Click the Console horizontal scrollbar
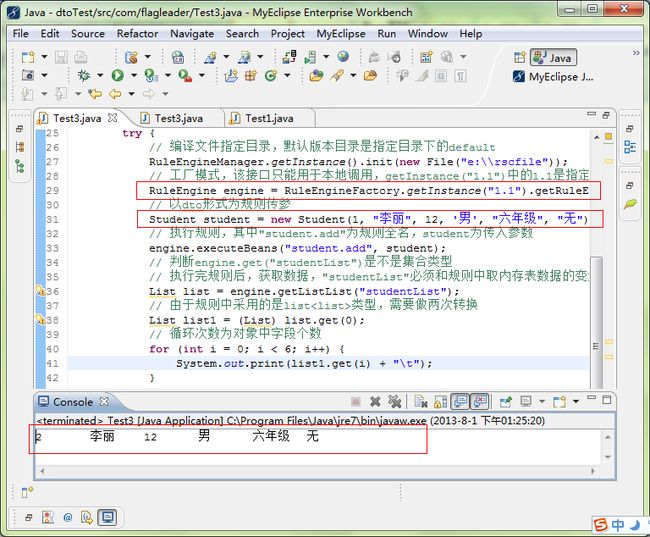650x537 pixels. pyautogui.click(x=317, y=471)
